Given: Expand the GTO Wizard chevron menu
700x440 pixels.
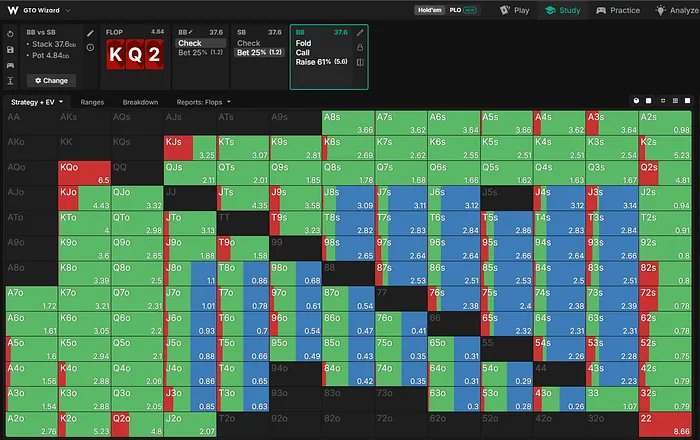Looking at the screenshot, I should click(x=68, y=10).
